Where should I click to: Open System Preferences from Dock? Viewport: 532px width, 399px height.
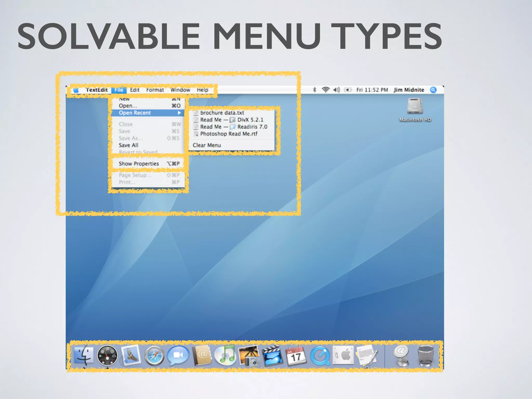tap(343, 355)
